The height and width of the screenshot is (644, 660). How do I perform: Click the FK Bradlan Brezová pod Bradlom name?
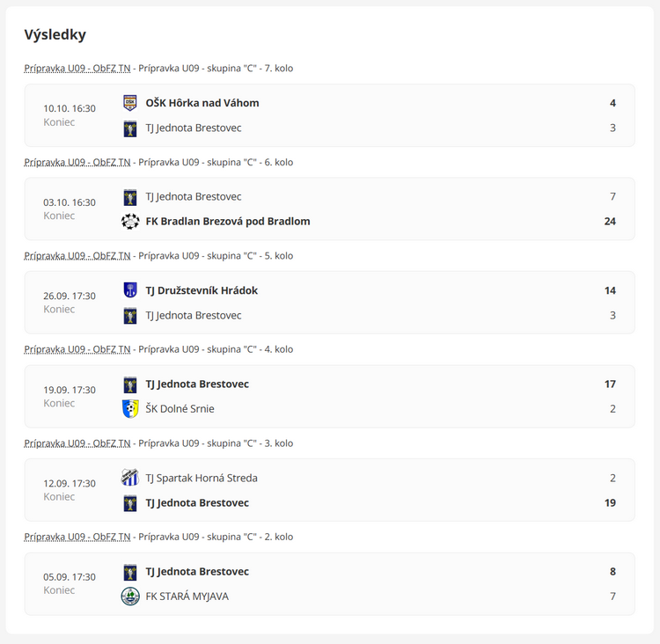point(228,222)
